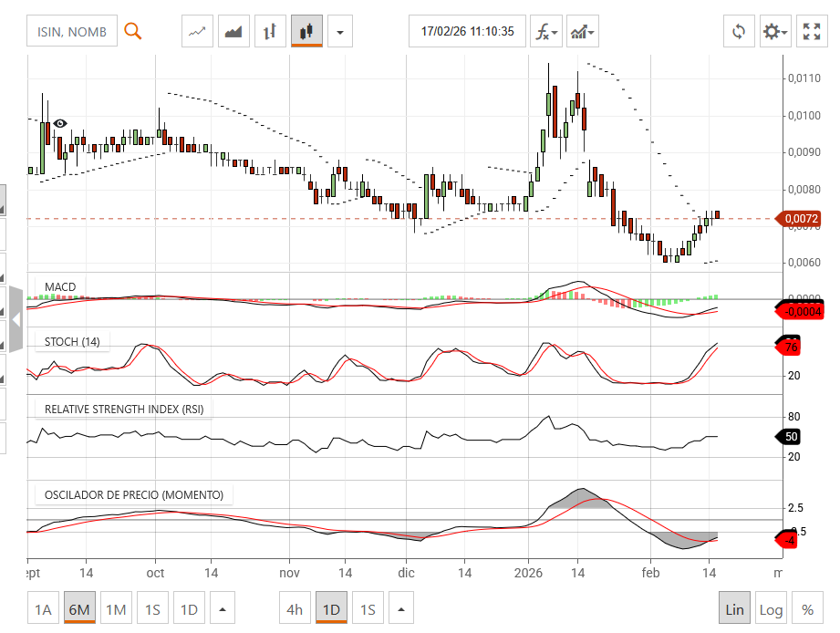
Task: Open the chart type dropdown arrow
Action: tap(339, 32)
